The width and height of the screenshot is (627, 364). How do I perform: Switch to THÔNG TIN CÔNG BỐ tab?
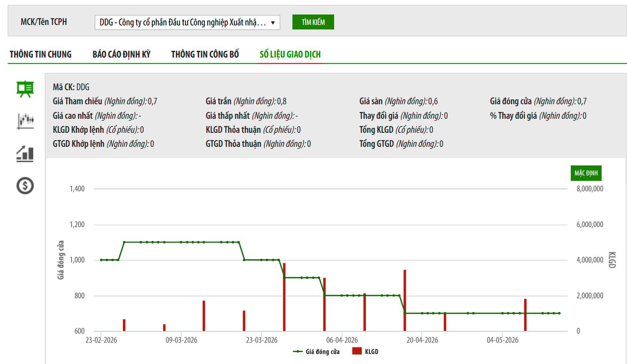pyautogui.click(x=205, y=54)
